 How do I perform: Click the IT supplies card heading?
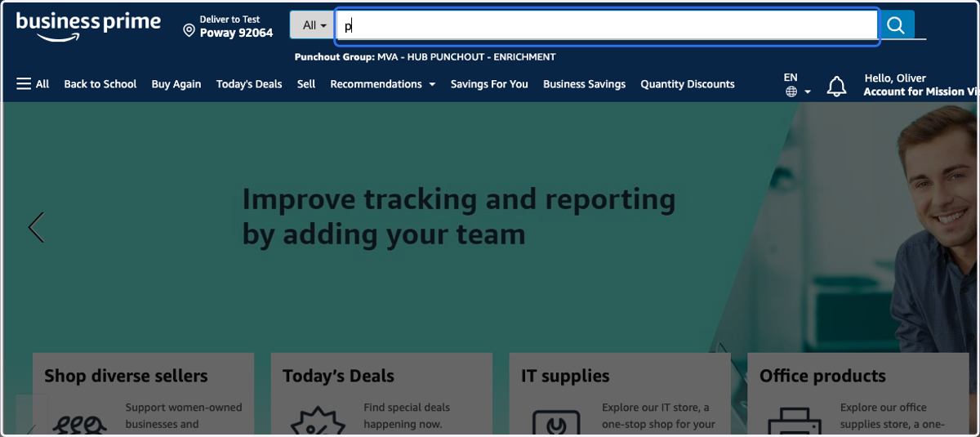(565, 376)
